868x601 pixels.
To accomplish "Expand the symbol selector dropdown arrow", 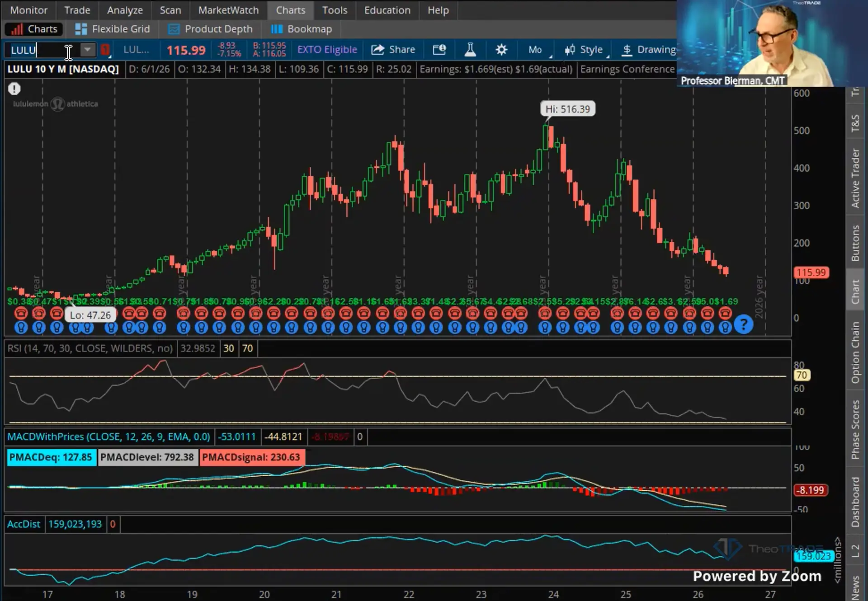I will 88,49.
